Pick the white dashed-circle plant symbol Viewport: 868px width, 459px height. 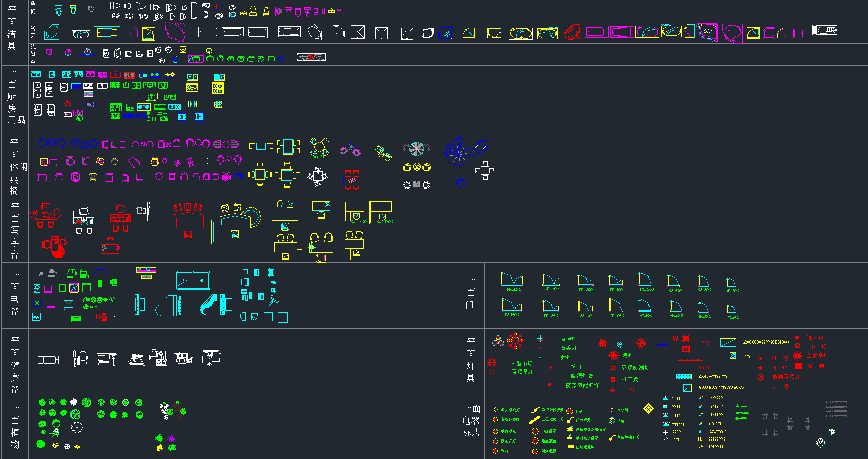coord(77,428)
